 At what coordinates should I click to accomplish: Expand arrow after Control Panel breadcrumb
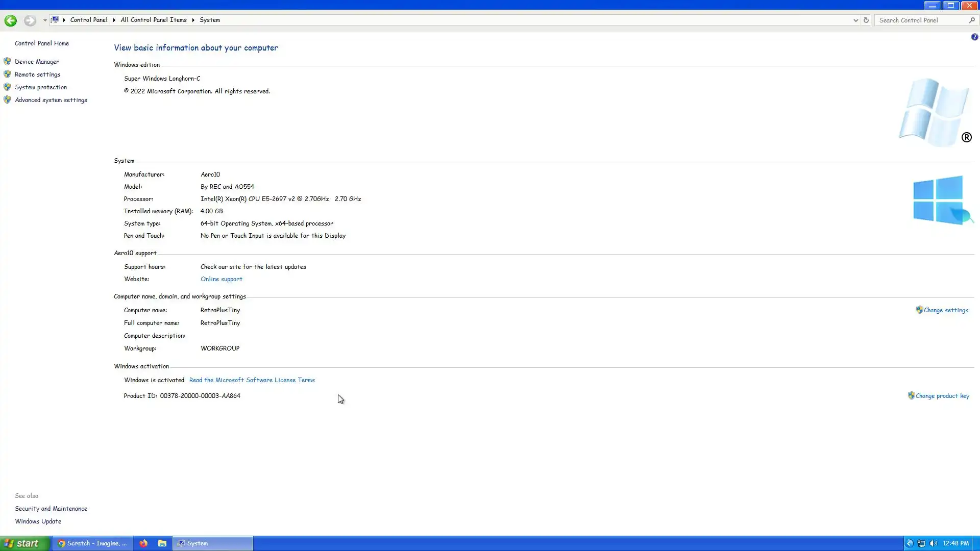(x=114, y=20)
